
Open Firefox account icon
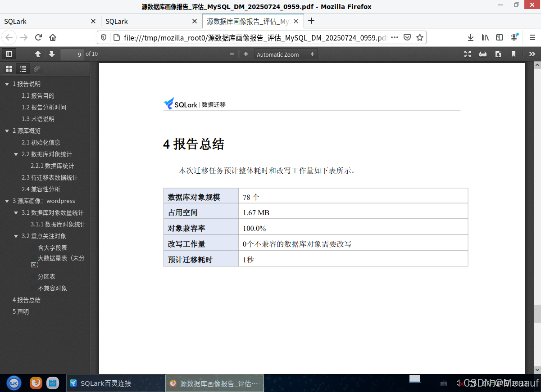pyautogui.click(x=514, y=37)
